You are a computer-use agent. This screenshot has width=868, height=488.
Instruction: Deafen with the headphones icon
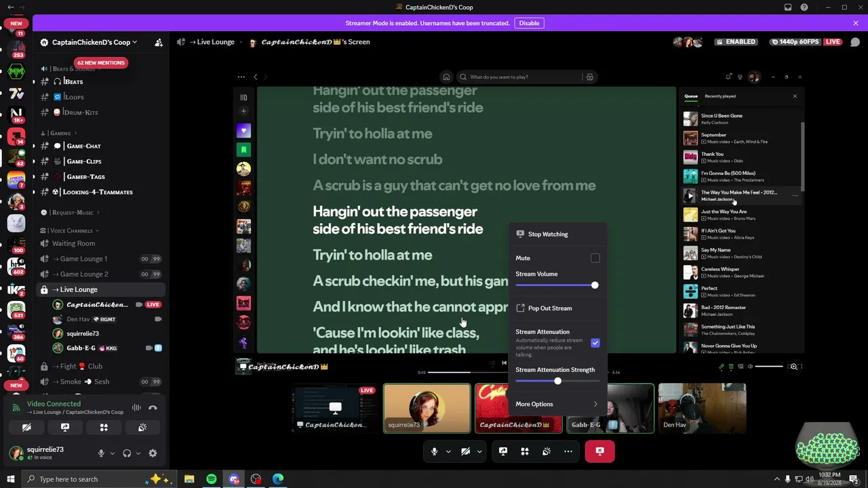[x=127, y=453]
